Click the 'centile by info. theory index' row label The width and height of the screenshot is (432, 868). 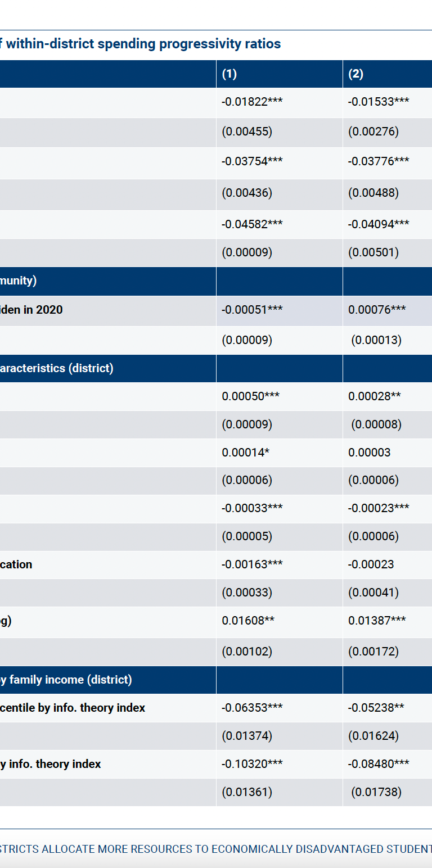73,708
